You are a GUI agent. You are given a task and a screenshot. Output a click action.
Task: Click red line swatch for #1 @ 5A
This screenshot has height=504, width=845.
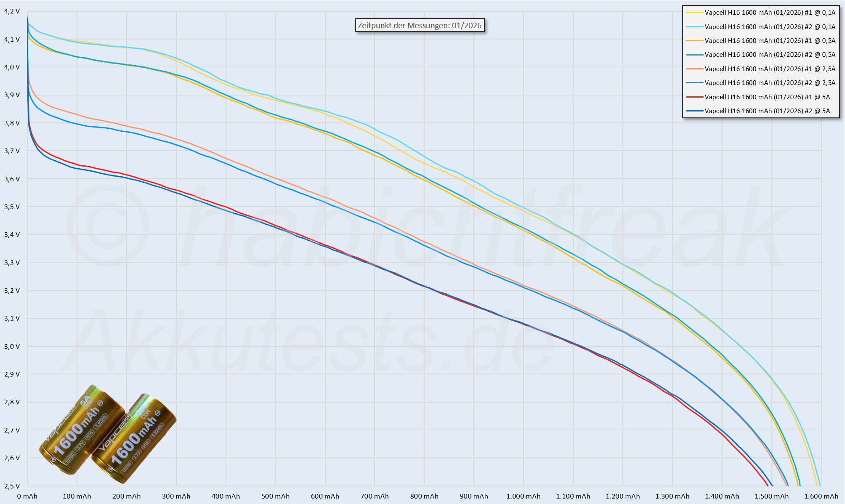(x=694, y=97)
